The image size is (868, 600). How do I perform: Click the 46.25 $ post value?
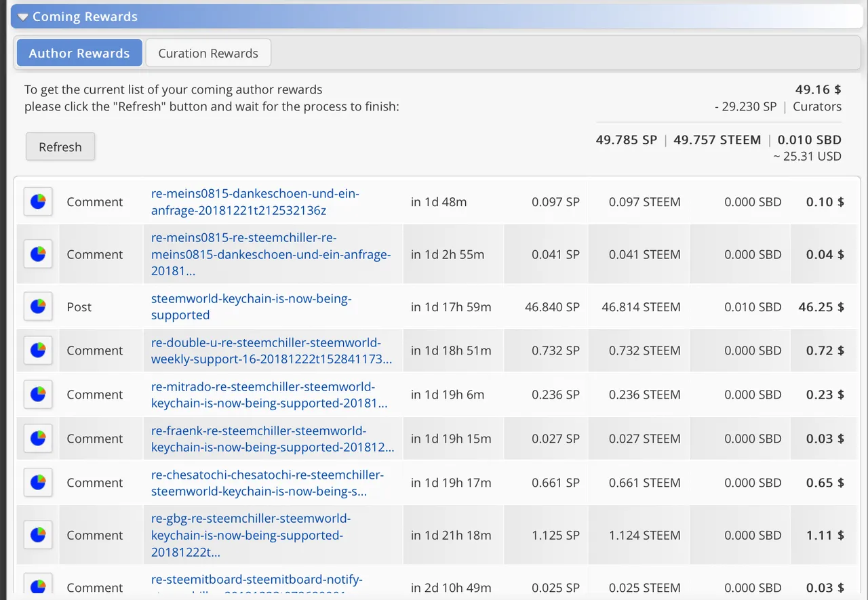tap(821, 307)
